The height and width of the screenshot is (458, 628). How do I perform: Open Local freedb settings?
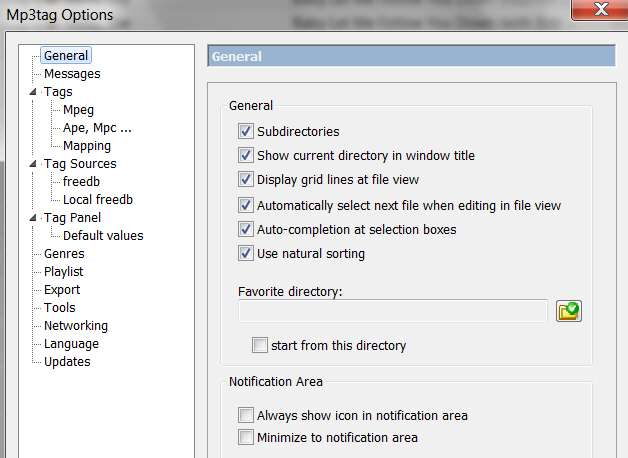pos(98,200)
